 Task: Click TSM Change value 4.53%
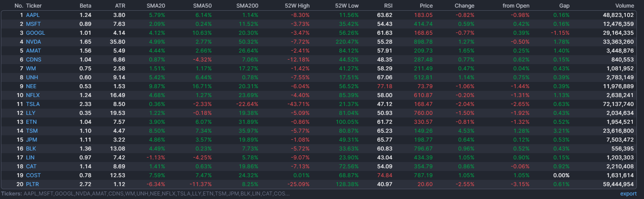tap(466, 131)
